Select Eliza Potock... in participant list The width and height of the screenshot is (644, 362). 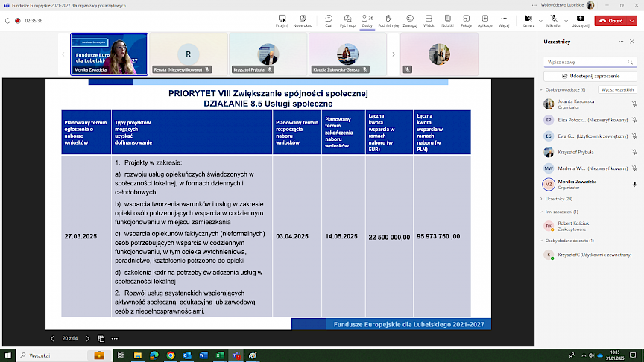coord(590,120)
